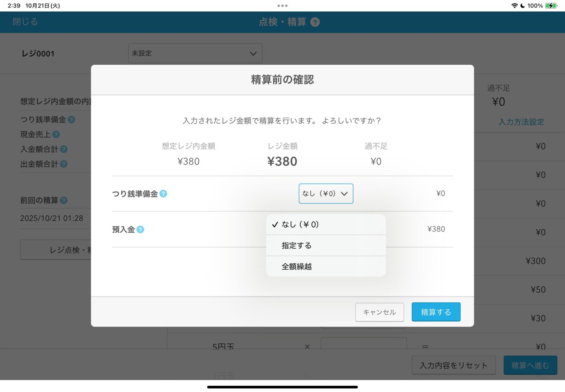565x392 pixels.
Task: Tap the 5円玉 quantity input field
Action: (363, 343)
